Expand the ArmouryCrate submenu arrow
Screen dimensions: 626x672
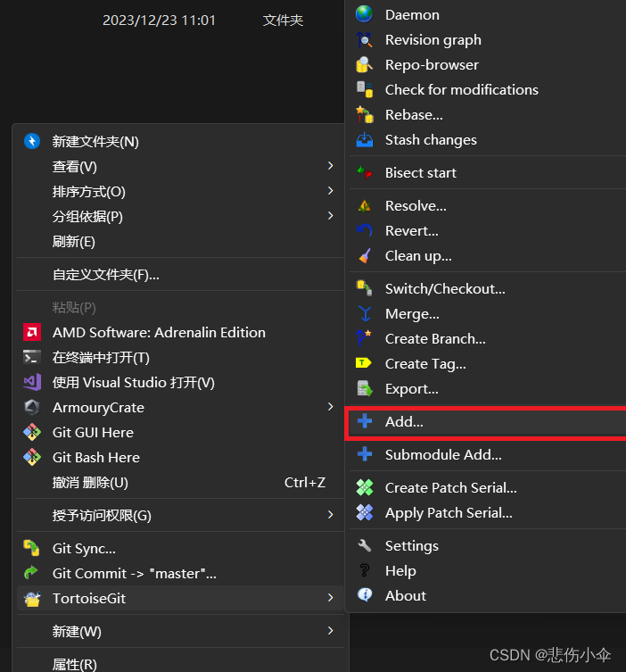pos(330,407)
